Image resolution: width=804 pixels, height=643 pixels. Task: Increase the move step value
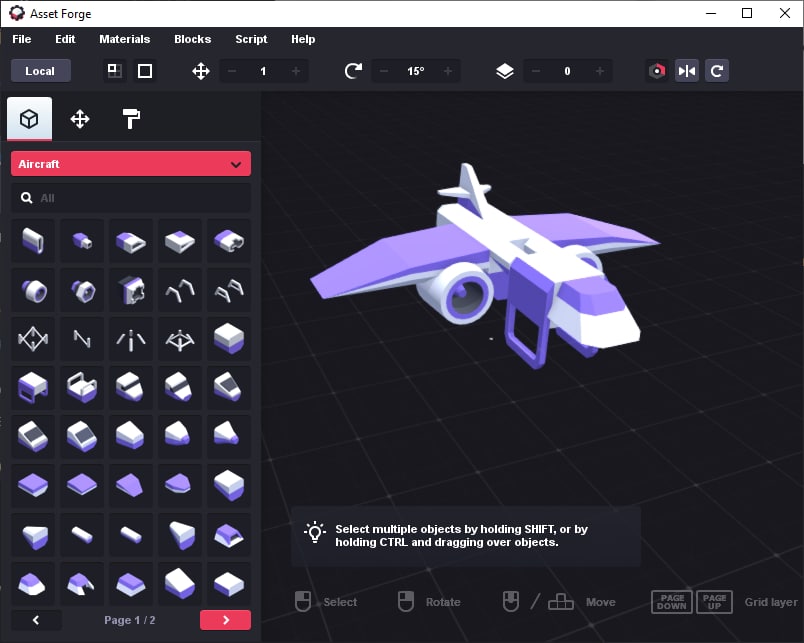click(296, 71)
